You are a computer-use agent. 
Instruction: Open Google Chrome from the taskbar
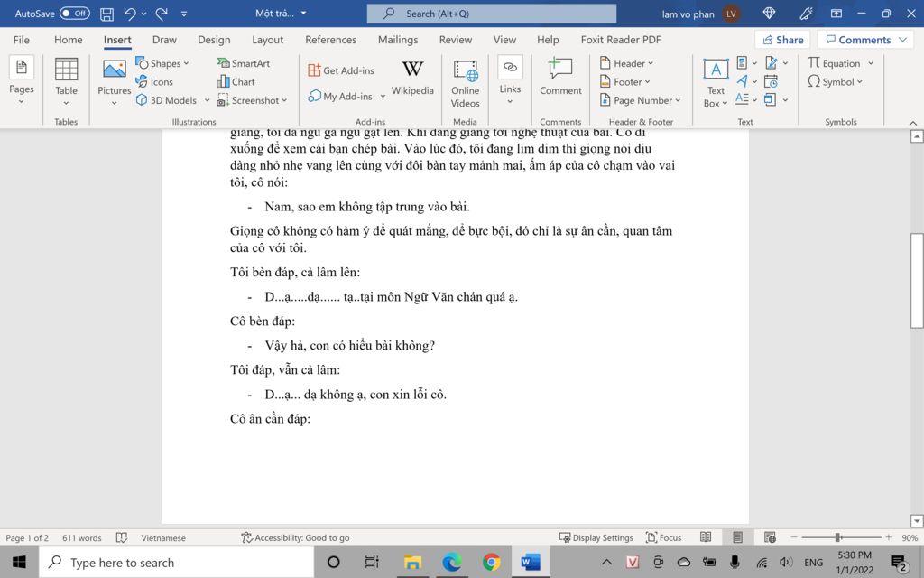(x=491, y=562)
